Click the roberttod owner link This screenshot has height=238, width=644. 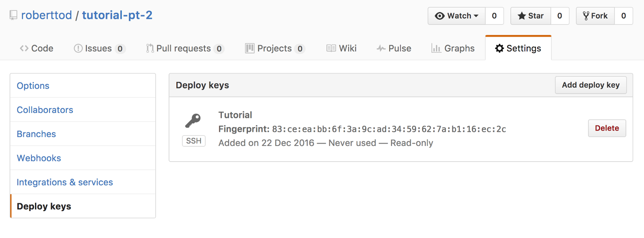pyautogui.click(x=46, y=15)
